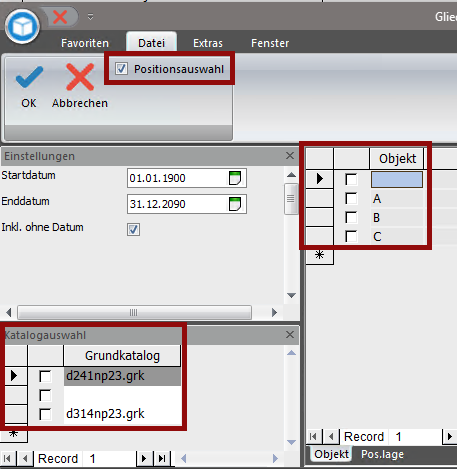Jump to last record in Katalogauswahl navigator
The image size is (457, 469).
162,459
